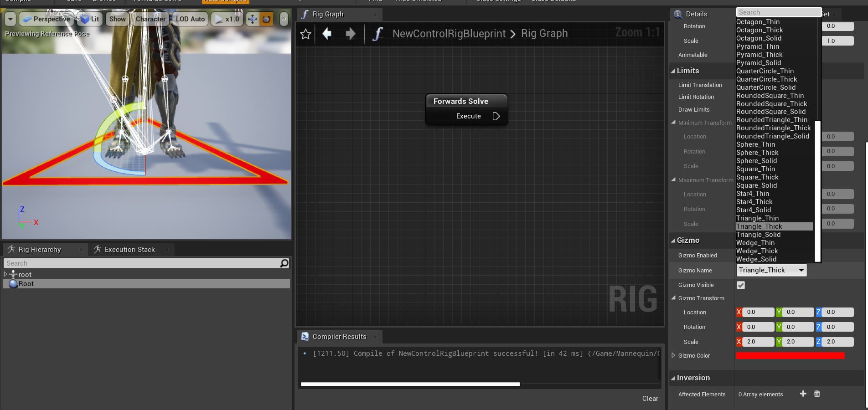Open the Compiler Results panel icon
The image size is (868, 410).
click(305, 336)
